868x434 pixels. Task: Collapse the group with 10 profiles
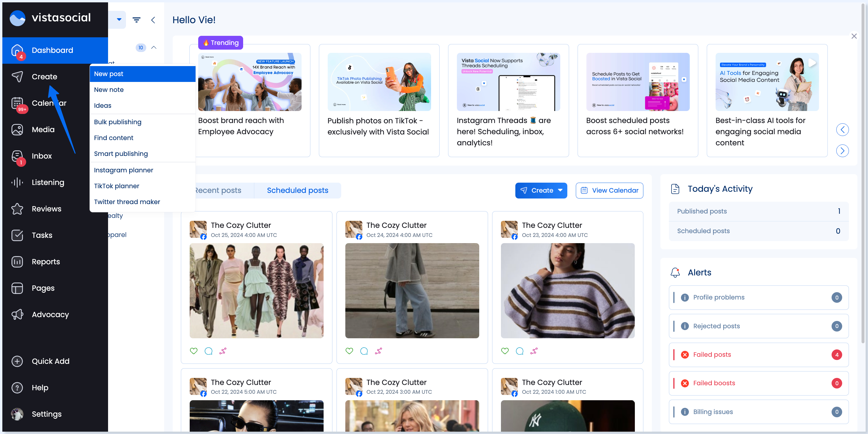pyautogui.click(x=154, y=48)
